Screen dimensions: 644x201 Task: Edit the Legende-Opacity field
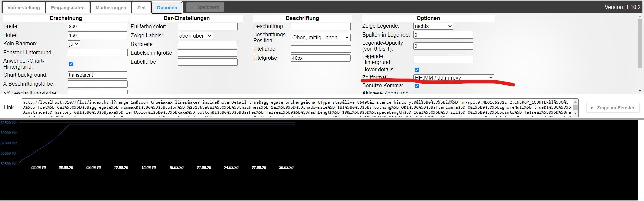click(443, 46)
